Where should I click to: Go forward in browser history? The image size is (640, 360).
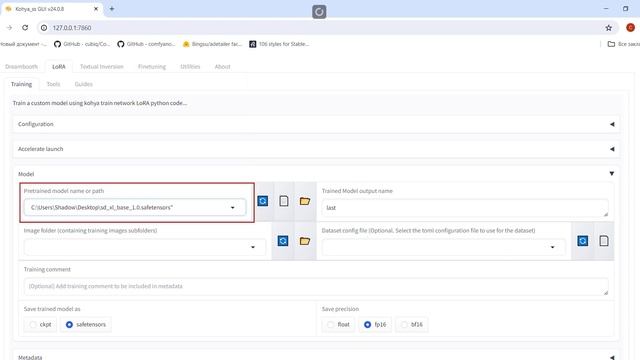(x=9, y=28)
